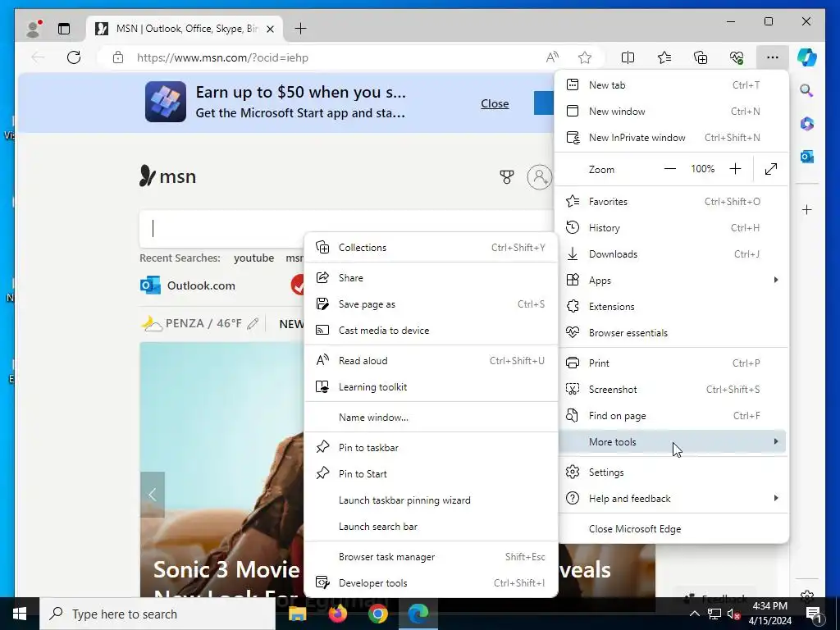Open the Outlook.com quick link

[188, 285]
